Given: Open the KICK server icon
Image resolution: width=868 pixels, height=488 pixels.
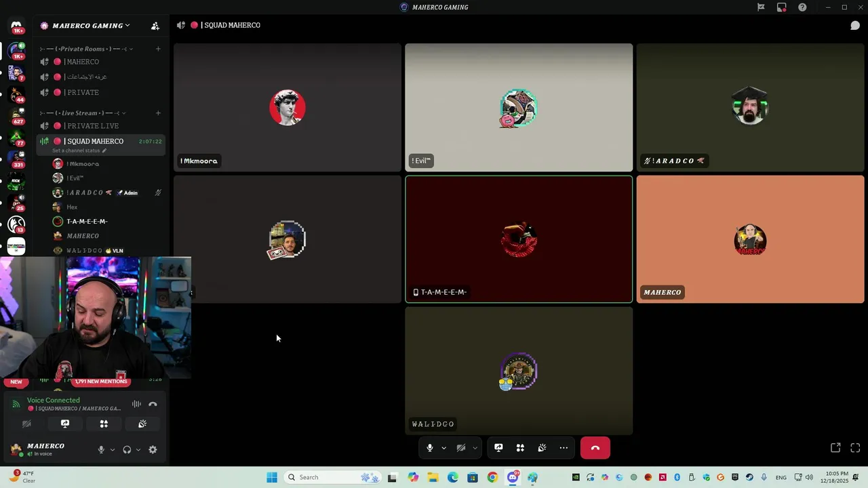Looking at the screenshot, I should click(16, 181).
